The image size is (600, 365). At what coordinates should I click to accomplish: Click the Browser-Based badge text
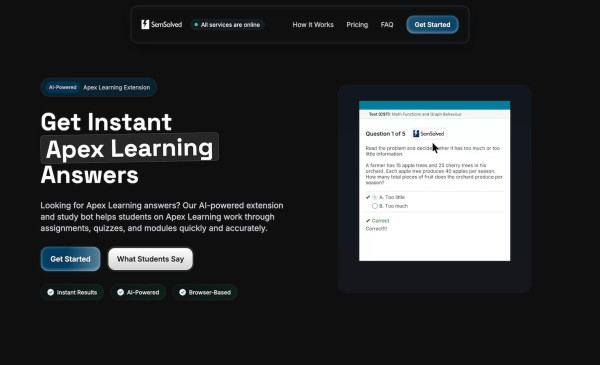pos(210,292)
